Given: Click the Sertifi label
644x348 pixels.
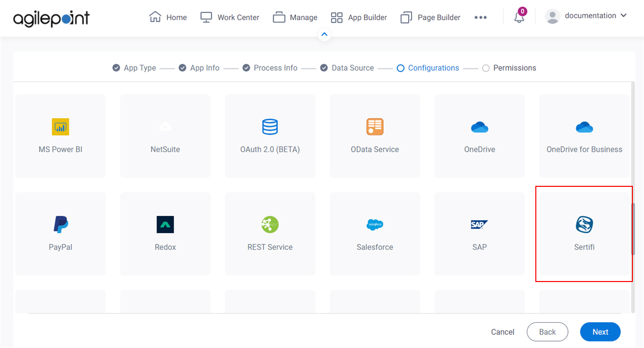Looking at the screenshot, I should 585,247.
